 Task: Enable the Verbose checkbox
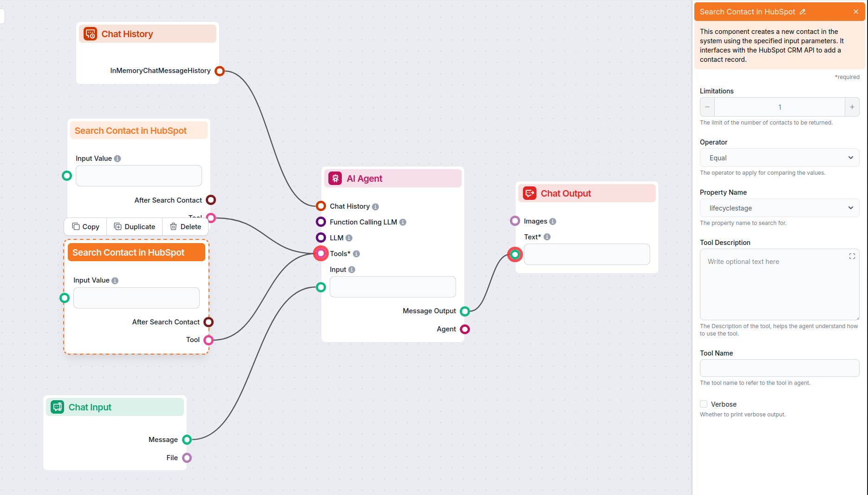tap(704, 404)
